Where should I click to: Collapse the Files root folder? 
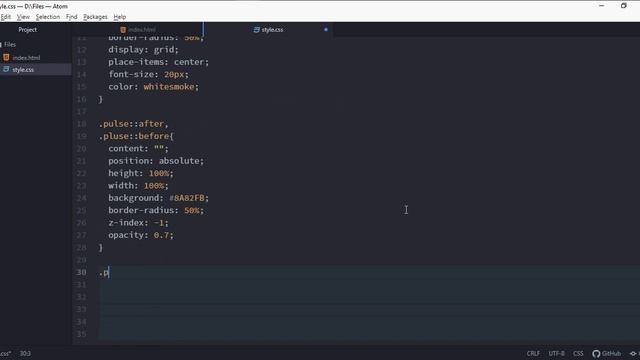point(10,44)
